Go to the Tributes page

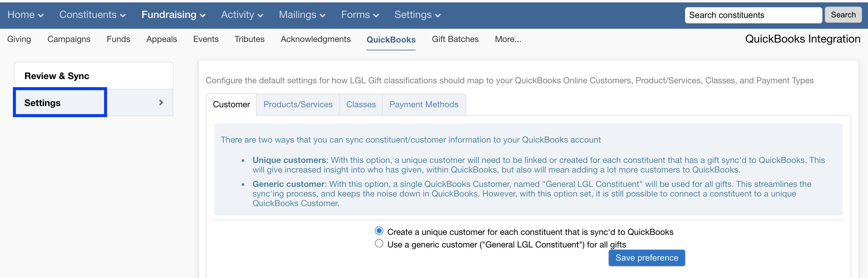click(249, 39)
